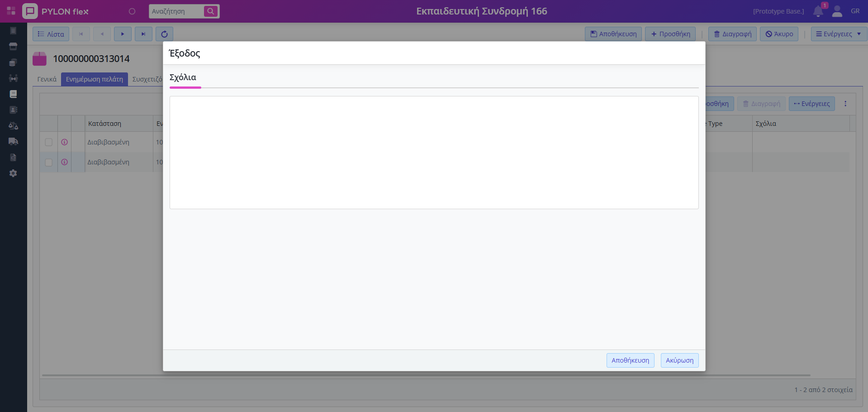Click the Ακύρωση button

(679, 360)
